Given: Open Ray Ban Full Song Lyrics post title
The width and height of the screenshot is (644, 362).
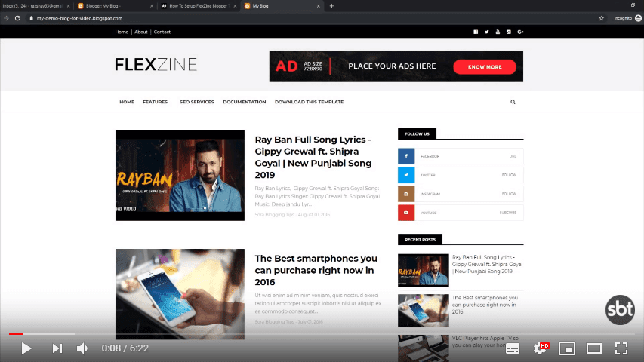Looking at the screenshot, I should [313, 157].
